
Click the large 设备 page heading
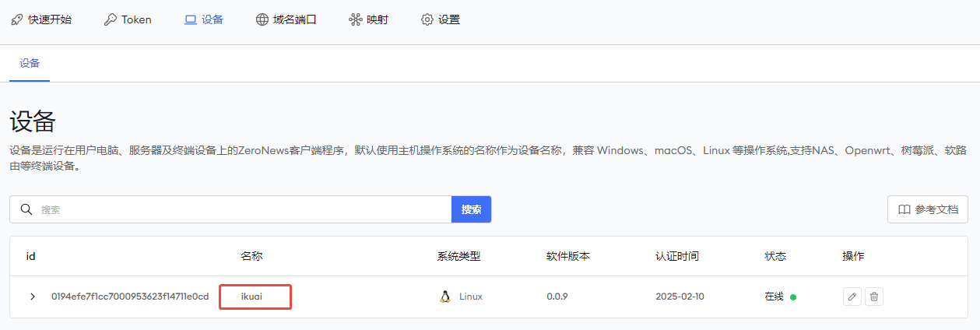(x=33, y=122)
